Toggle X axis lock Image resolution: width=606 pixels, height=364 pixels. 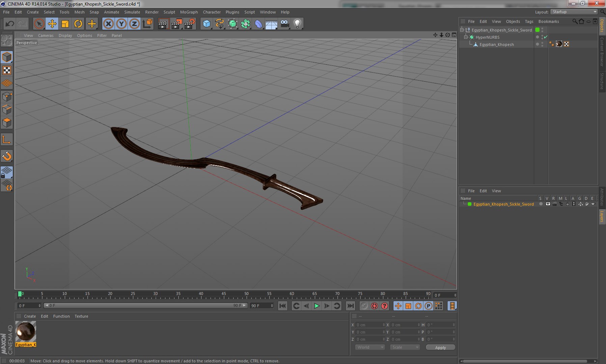click(x=108, y=24)
